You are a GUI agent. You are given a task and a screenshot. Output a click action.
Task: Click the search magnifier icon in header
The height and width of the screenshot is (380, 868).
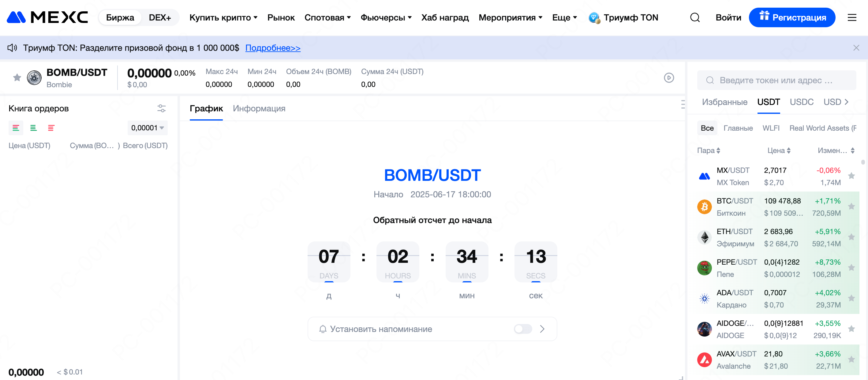point(695,17)
